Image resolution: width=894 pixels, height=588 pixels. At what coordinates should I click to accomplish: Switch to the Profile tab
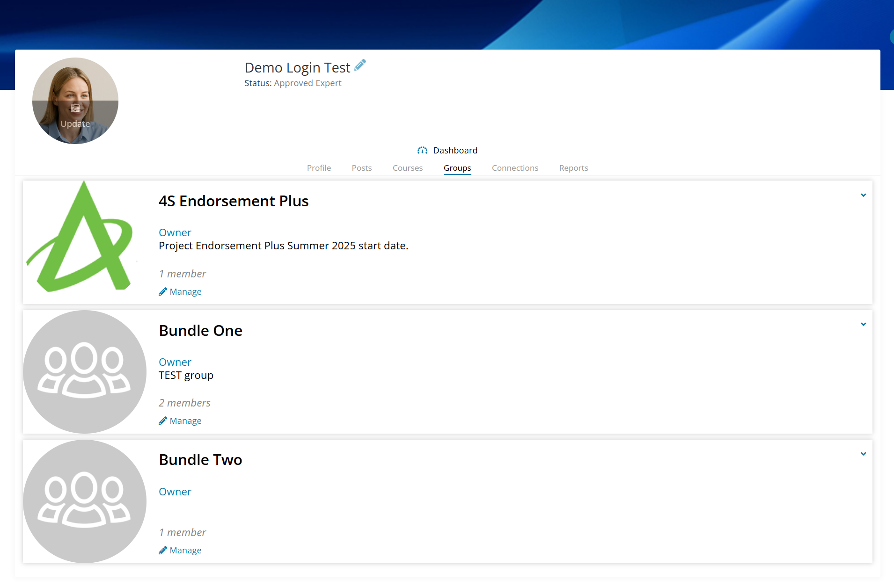[x=319, y=168]
